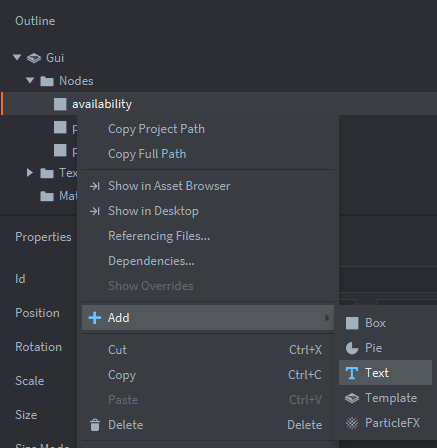Click the availability box node icon
The height and width of the screenshot is (448, 437).
60,104
